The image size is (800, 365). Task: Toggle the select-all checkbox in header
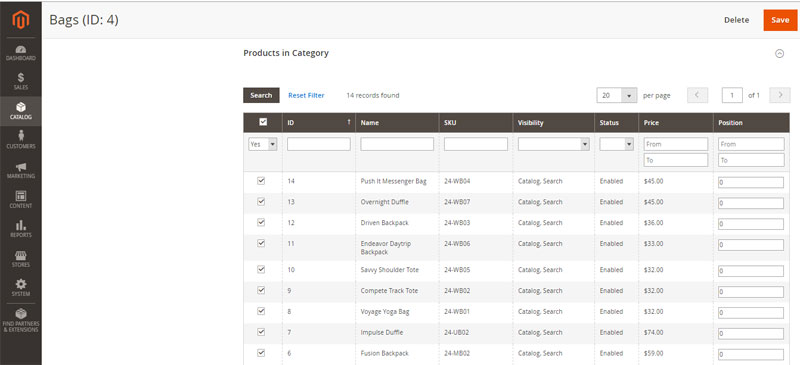click(x=263, y=122)
